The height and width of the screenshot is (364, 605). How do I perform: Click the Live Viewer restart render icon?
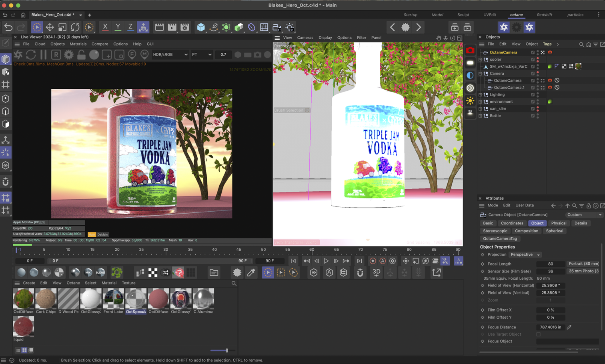pyautogui.click(x=31, y=54)
